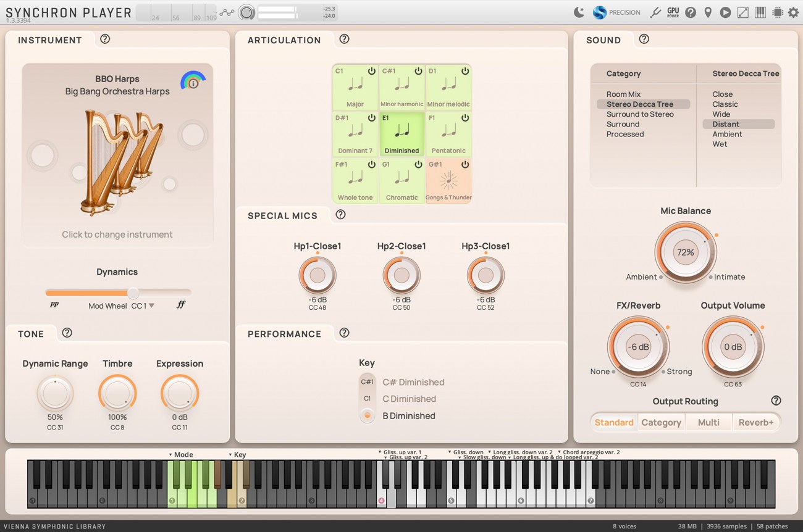Toggle power for the Dominant 7 articulation
The width and height of the screenshot is (803, 532).
(371, 118)
